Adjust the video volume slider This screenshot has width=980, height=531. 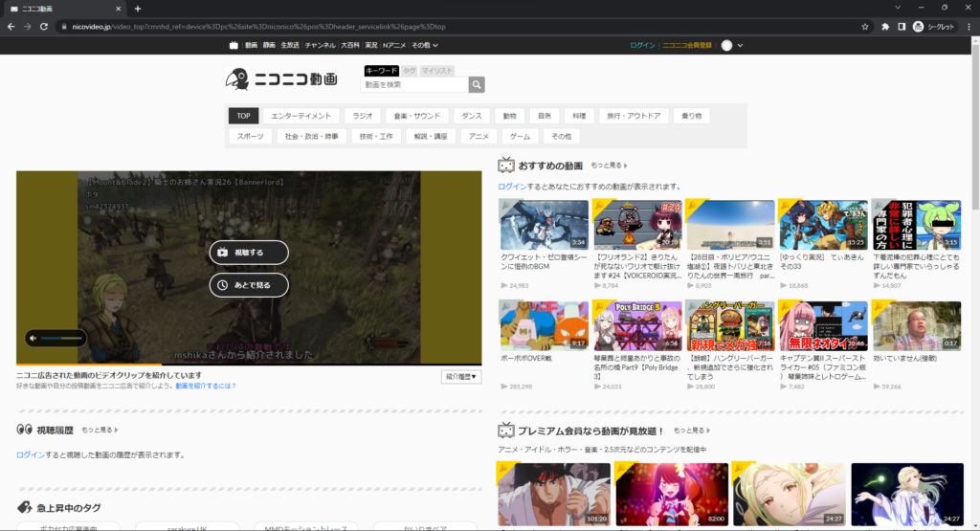[62, 338]
